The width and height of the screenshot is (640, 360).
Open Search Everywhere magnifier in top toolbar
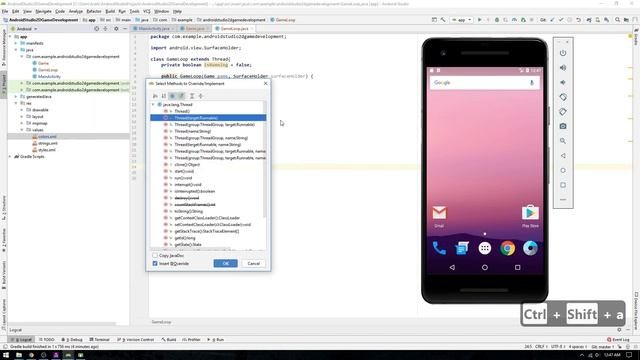(x=618, y=20)
